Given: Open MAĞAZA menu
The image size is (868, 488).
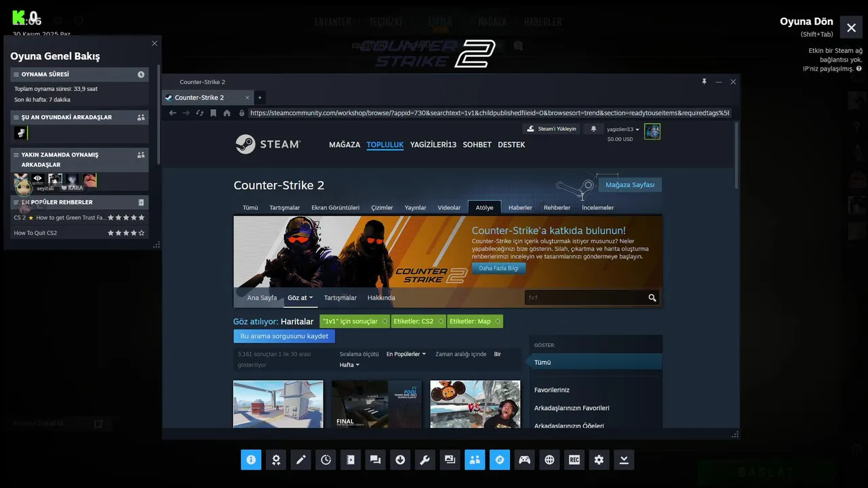Looking at the screenshot, I should coord(344,144).
